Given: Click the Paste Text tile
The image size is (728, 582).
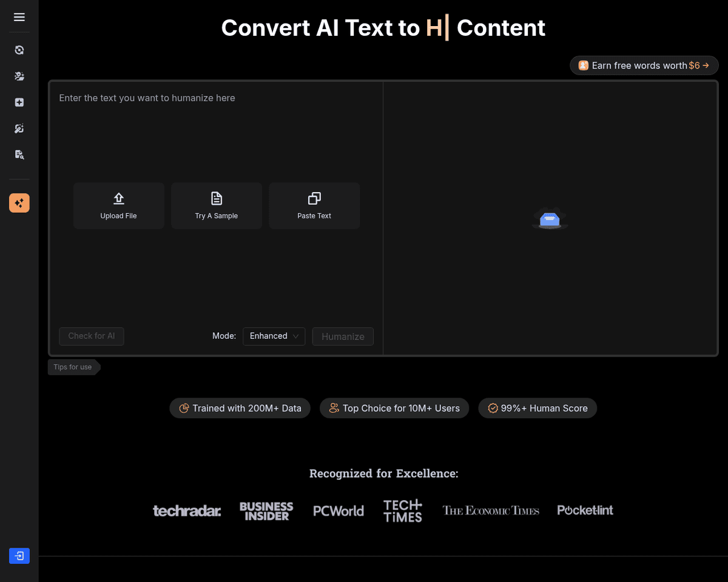Looking at the screenshot, I should pos(314,206).
